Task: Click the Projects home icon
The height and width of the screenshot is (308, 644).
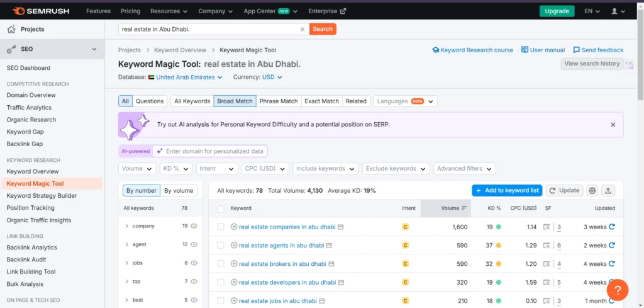Action: click(x=11, y=29)
